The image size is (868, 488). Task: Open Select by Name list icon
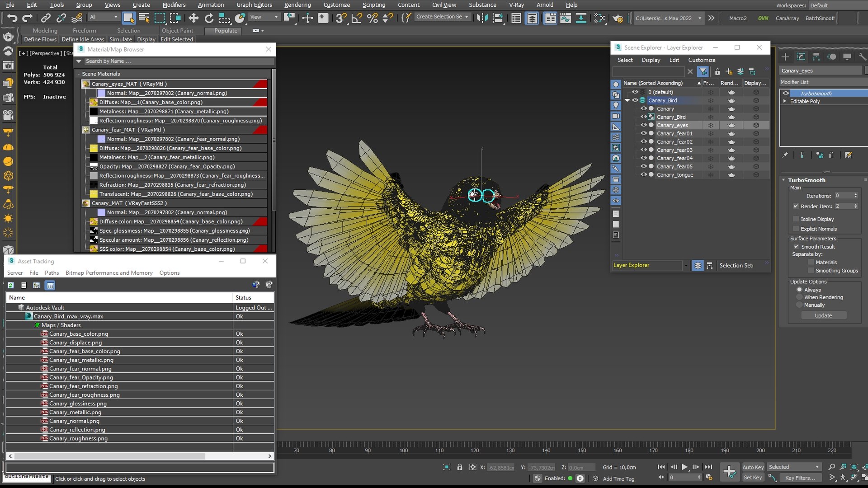coord(144,18)
